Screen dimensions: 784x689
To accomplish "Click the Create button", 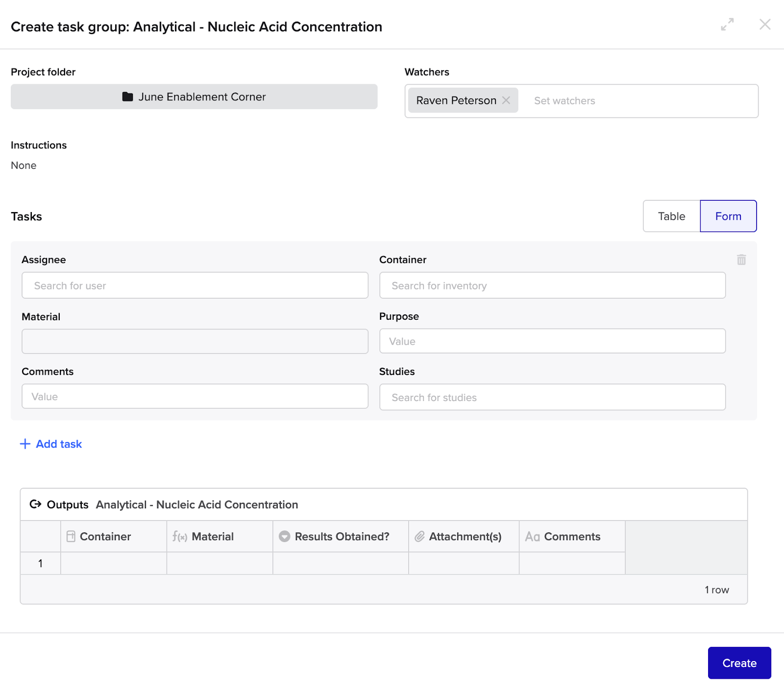I will coord(739,663).
